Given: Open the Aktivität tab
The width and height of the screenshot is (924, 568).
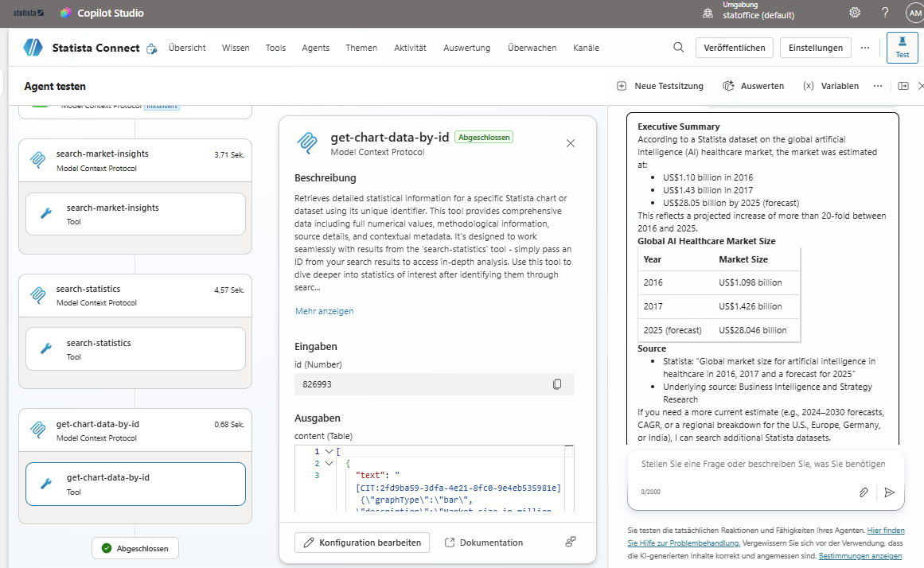Looking at the screenshot, I should (410, 48).
